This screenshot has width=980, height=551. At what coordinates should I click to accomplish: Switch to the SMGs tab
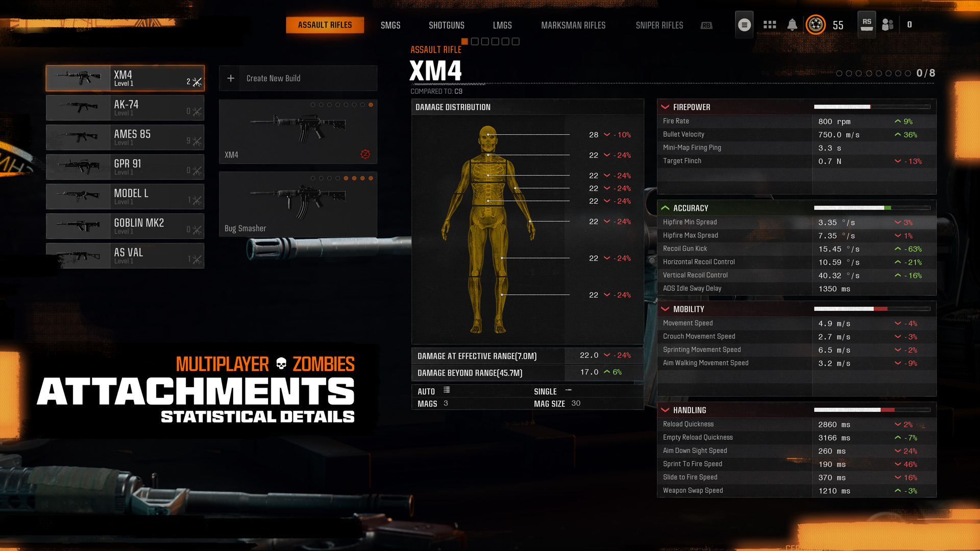click(390, 26)
